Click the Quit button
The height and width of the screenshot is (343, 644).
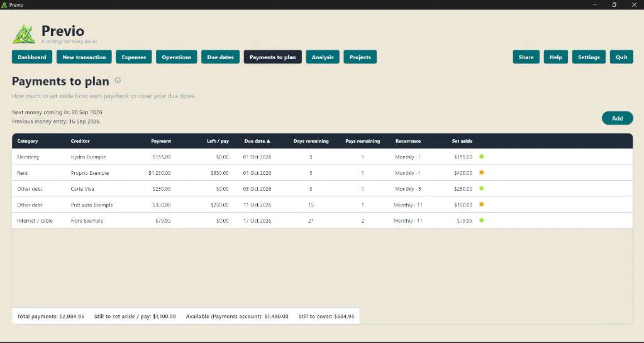(x=621, y=57)
